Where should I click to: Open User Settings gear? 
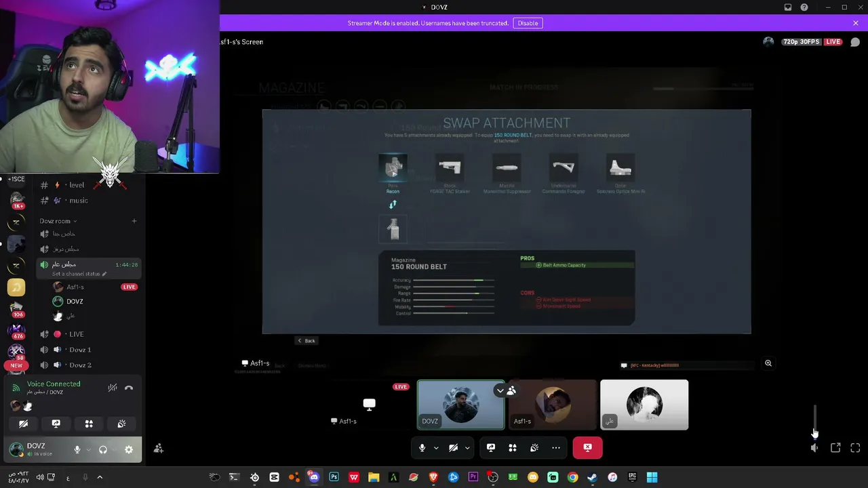[129, 449]
